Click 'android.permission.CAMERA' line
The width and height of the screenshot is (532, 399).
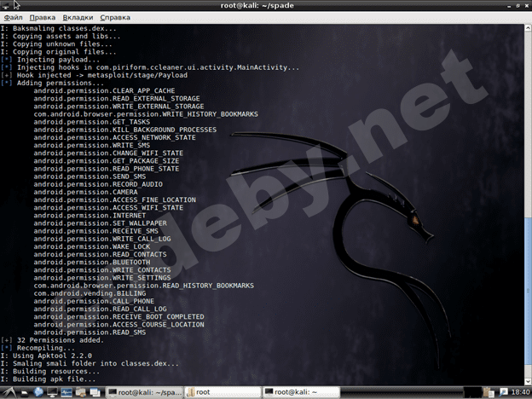click(x=85, y=192)
